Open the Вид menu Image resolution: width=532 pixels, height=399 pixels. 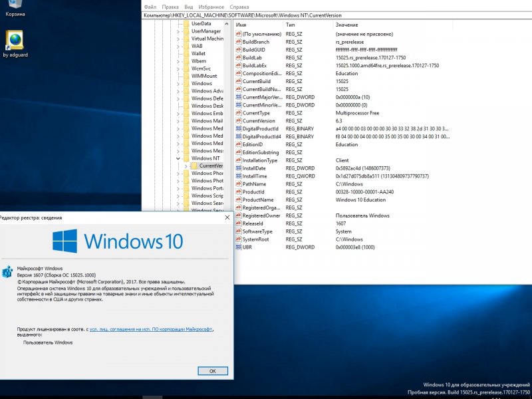click(189, 7)
